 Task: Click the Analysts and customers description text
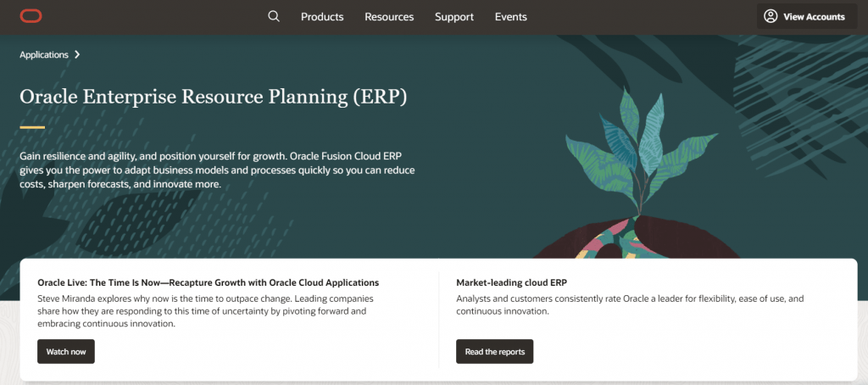pyautogui.click(x=630, y=305)
